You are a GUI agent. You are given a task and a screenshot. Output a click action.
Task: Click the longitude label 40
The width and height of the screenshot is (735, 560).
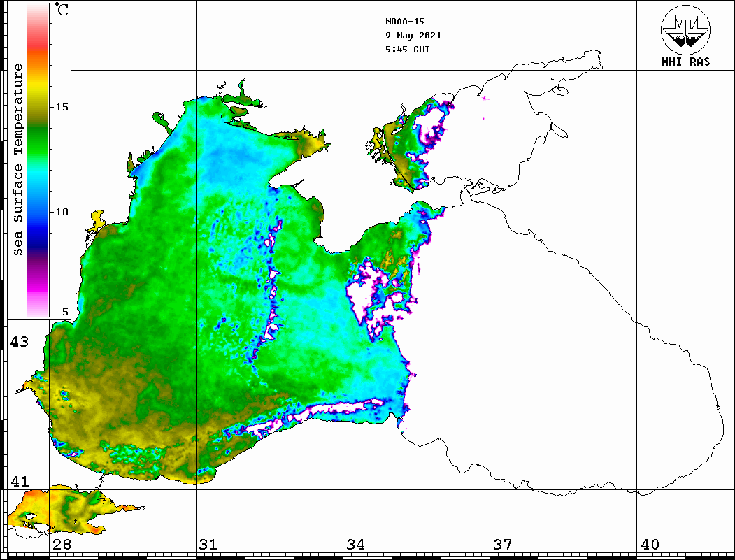point(649,545)
